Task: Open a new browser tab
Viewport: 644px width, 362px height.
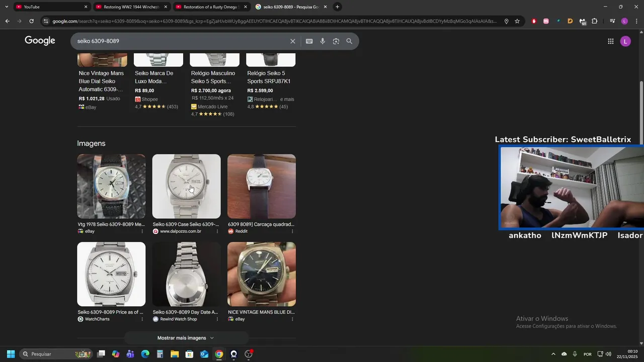Action: (x=338, y=7)
